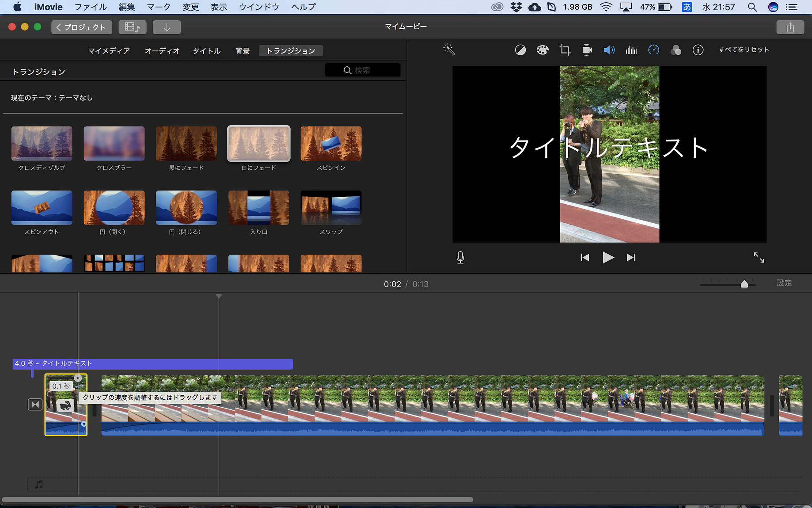Open Dropbox menu bar icon
Viewport: 812px width, 508px height.
pyautogui.click(x=516, y=7)
